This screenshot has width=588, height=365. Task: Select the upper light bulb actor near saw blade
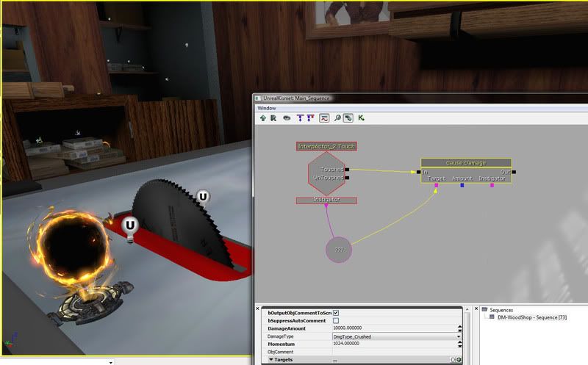[x=203, y=198]
